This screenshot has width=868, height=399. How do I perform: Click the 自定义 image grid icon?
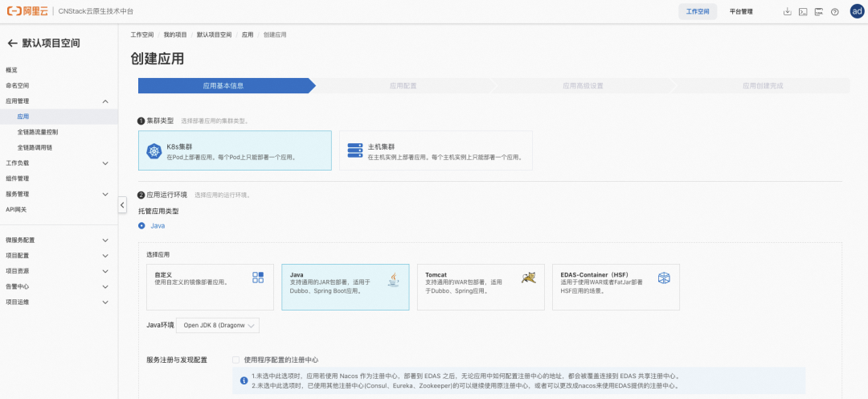pos(258,277)
